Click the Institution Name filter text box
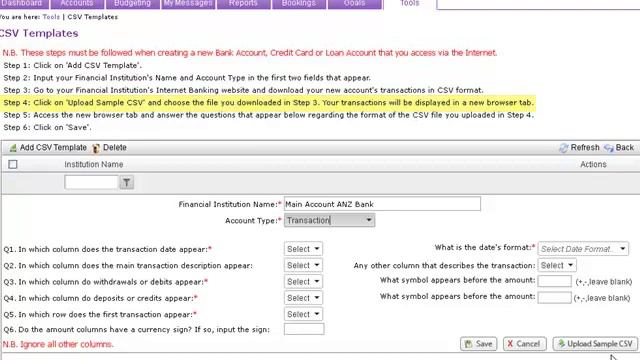 [91, 182]
